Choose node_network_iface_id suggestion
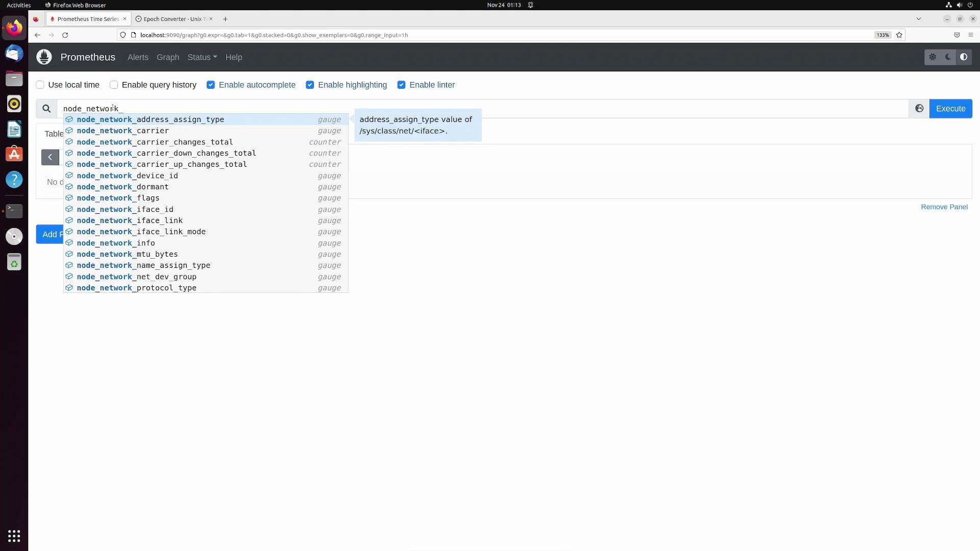Image resolution: width=980 pixels, height=551 pixels. tap(206, 209)
